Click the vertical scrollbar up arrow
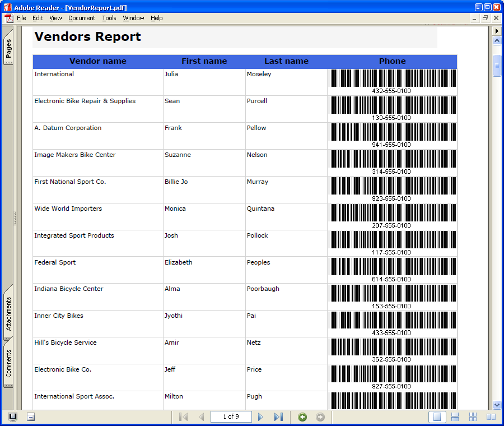The height and width of the screenshot is (426, 504). pyautogui.click(x=497, y=40)
